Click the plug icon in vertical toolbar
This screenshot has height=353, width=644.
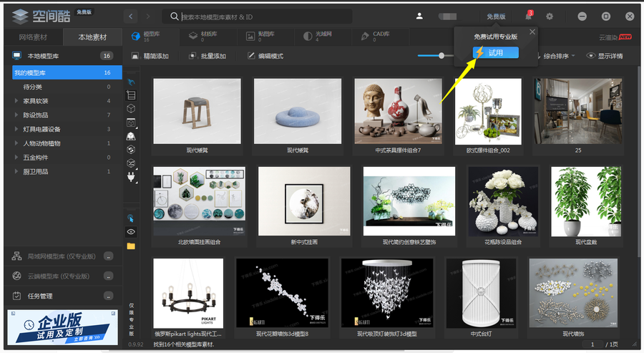click(x=131, y=177)
